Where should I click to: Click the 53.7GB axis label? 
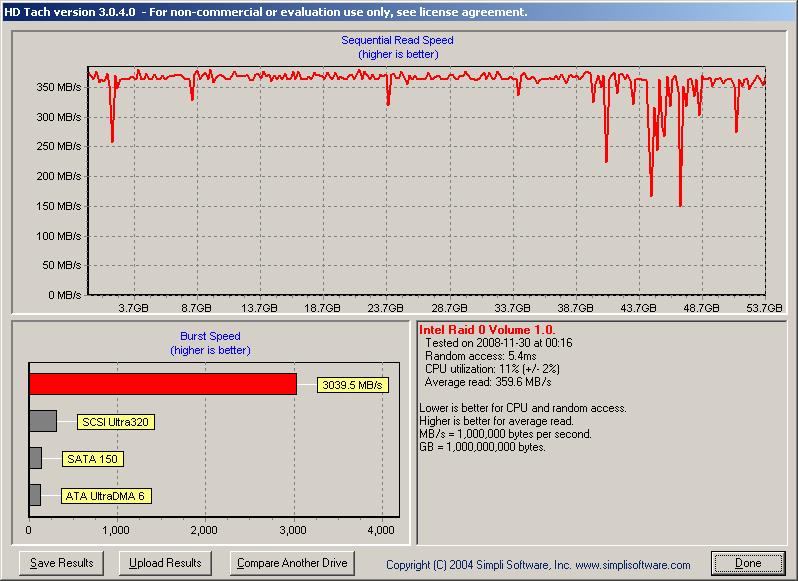click(x=764, y=308)
